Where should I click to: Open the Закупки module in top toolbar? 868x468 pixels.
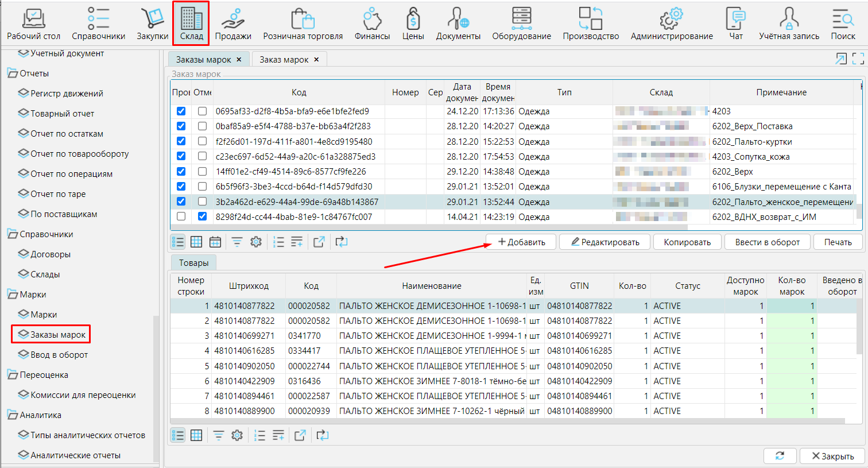pos(152,24)
